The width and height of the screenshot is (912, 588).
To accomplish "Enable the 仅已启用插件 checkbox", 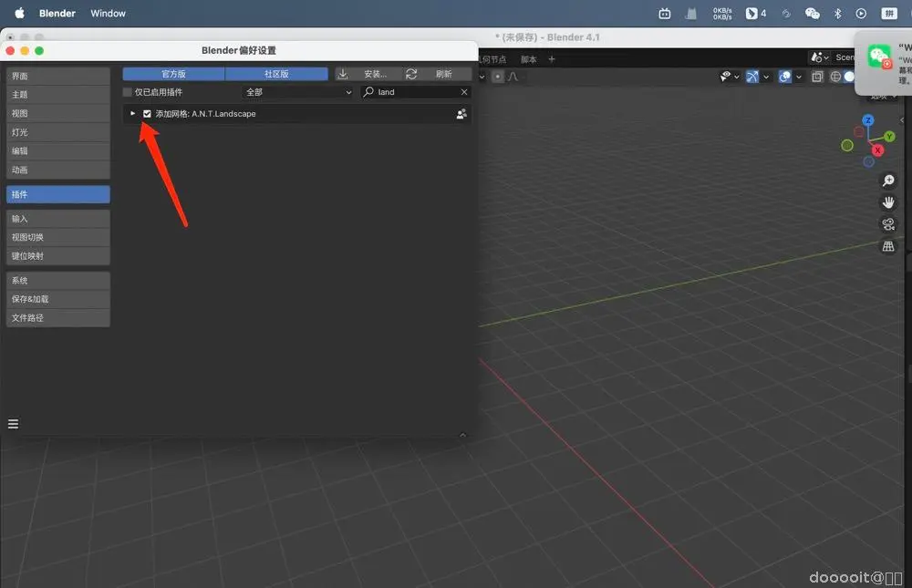I will [128, 92].
